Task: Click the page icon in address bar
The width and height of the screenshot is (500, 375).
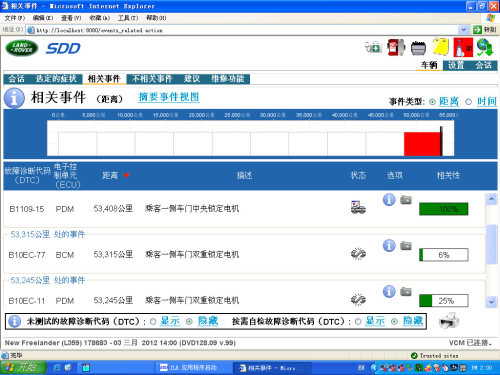Action: point(31,30)
